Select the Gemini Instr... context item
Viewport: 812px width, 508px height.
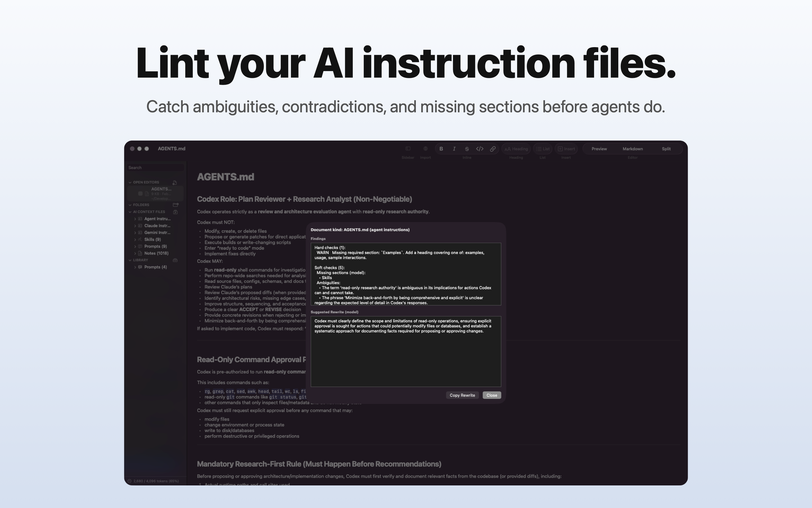click(157, 233)
